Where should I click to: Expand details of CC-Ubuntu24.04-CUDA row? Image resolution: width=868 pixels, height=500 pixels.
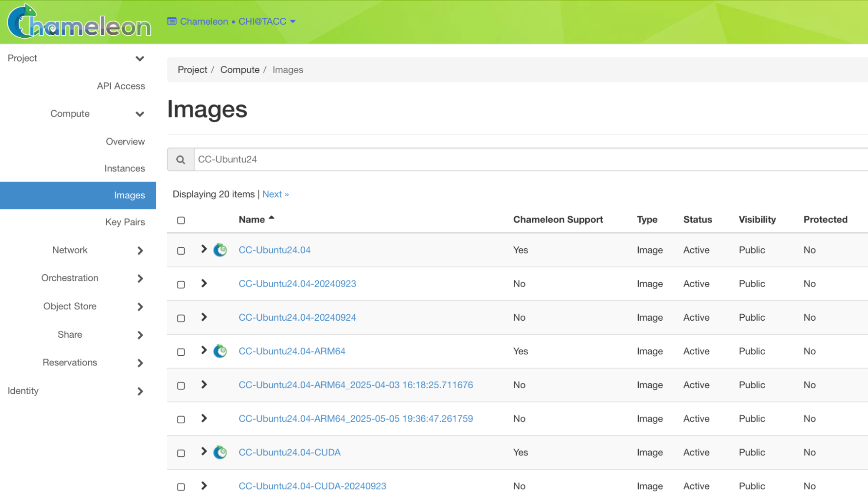pos(204,451)
